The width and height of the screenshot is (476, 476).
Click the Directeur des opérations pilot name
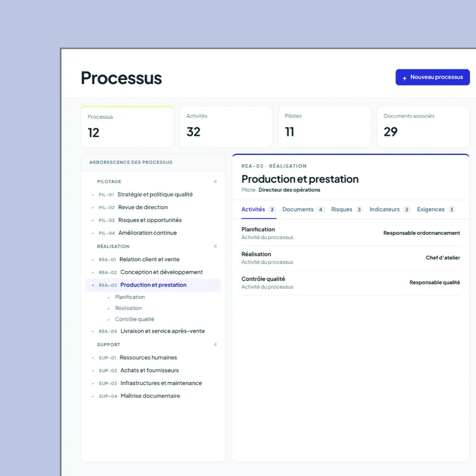289,190
